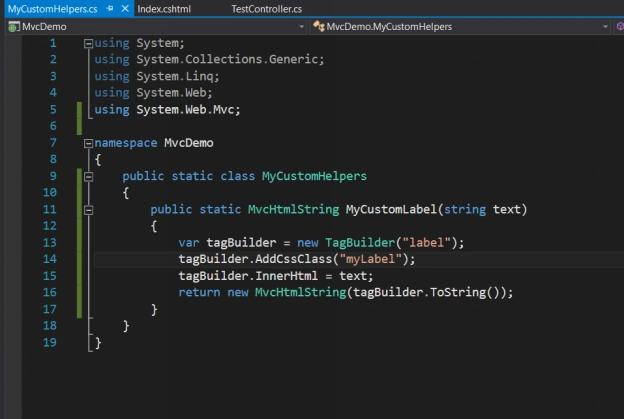Click the MvcDemo project icon
The image size is (624, 419).
14,27
